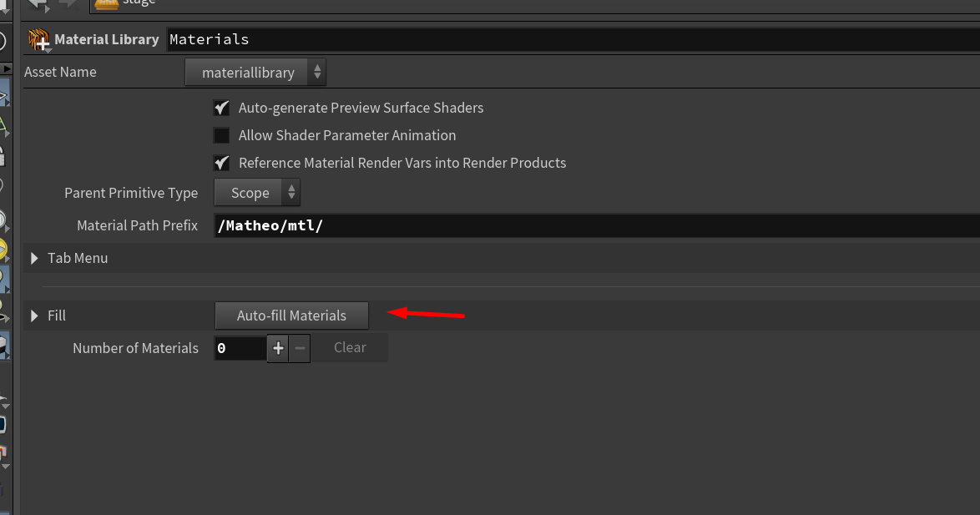Click the back navigation arrow
This screenshot has width=980, height=515.
click(x=37, y=3)
